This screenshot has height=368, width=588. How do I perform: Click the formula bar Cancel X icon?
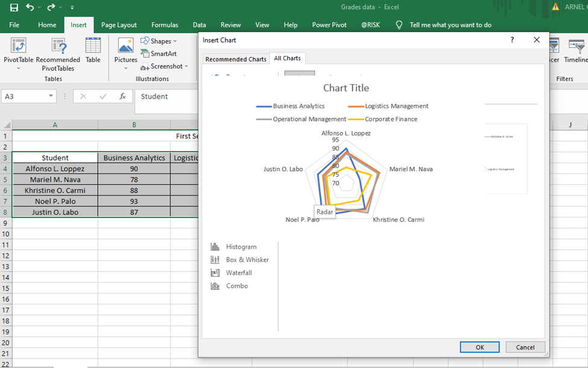tap(83, 96)
